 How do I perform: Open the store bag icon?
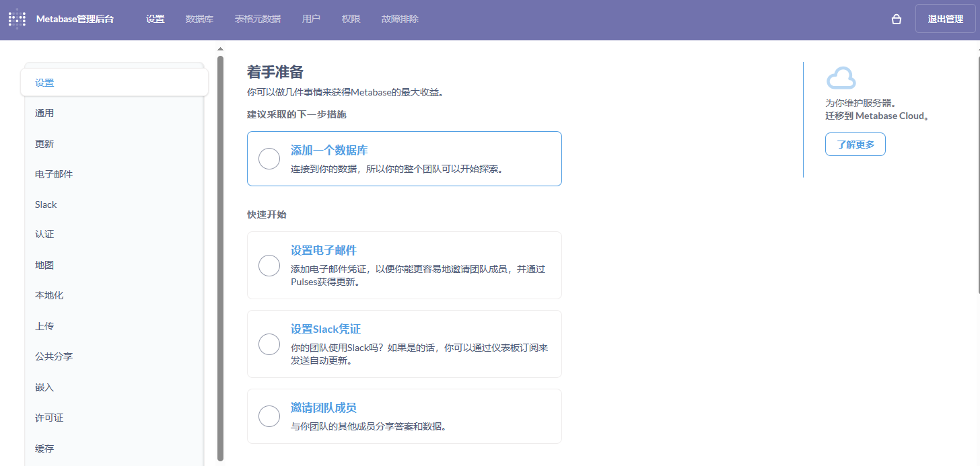(x=896, y=20)
